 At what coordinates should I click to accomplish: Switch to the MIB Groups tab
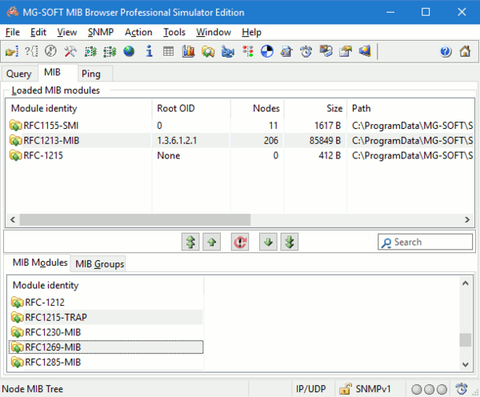99,264
